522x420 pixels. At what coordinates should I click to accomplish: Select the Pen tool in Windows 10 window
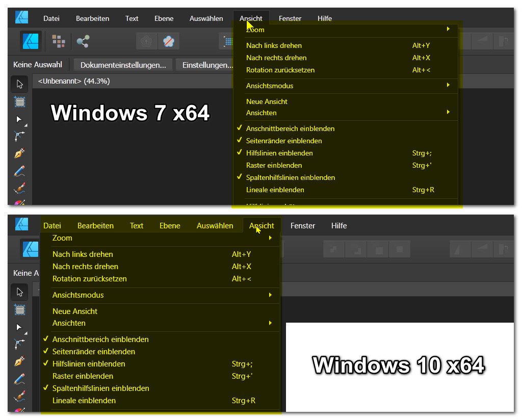[20, 361]
